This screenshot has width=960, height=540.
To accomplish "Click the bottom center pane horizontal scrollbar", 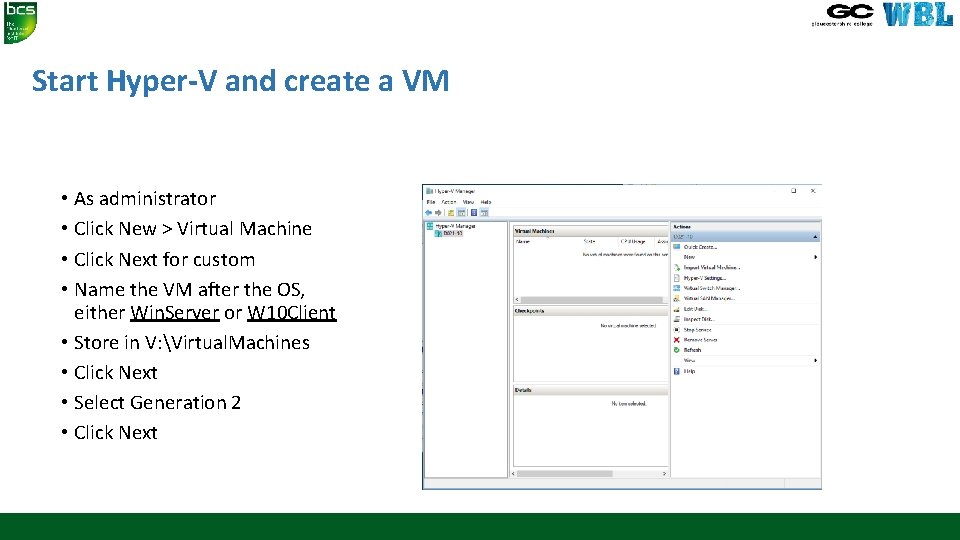I will tap(564, 474).
